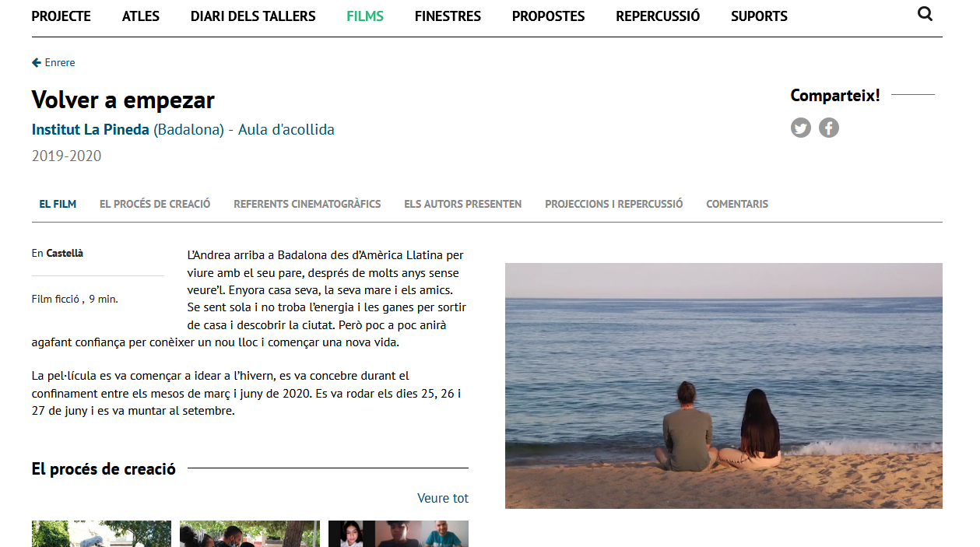980x547 pixels.
Task: Share the film on Twitter
Action: point(801,128)
